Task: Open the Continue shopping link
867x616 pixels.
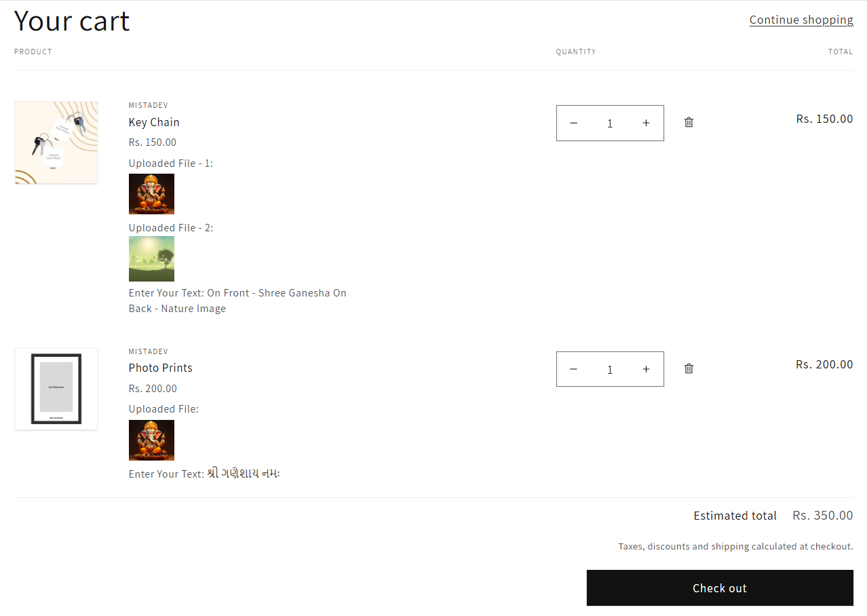Action: click(x=801, y=20)
